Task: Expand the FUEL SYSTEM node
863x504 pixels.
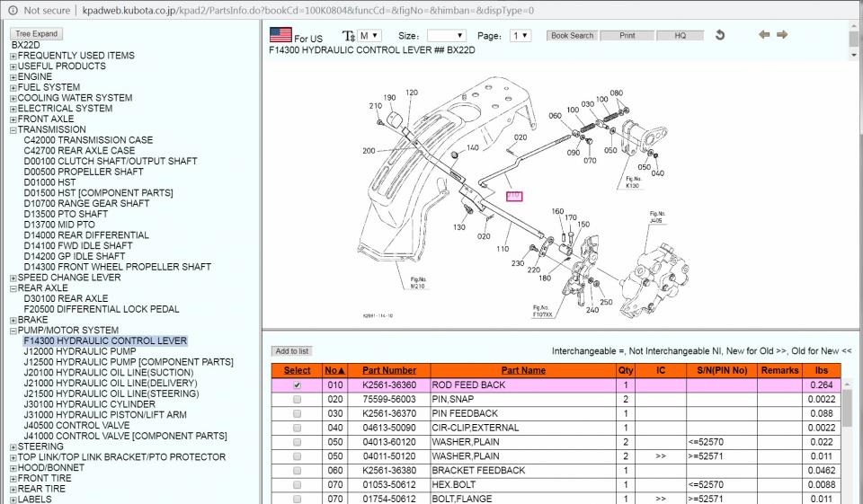Action: (13, 87)
